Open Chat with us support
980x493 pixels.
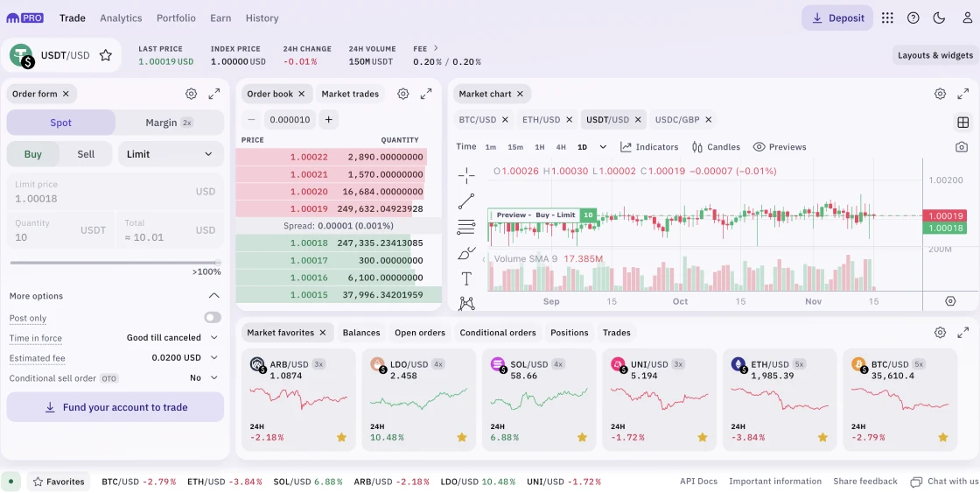click(944, 481)
